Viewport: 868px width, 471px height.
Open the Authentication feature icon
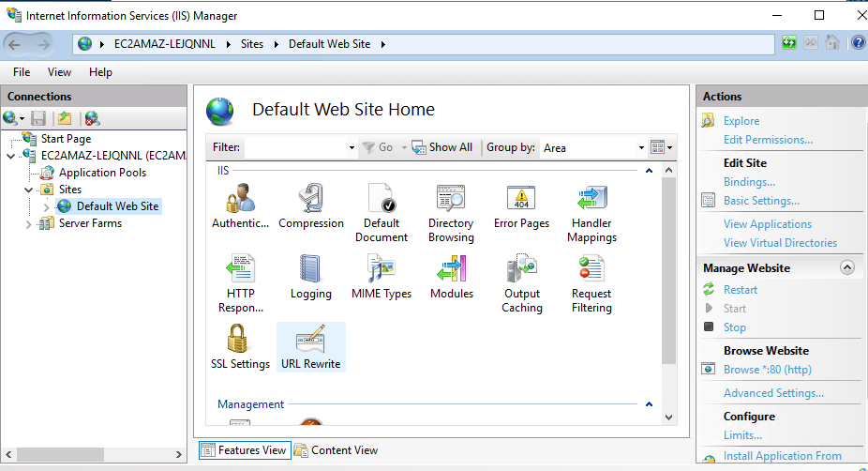[x=240, y=206]
